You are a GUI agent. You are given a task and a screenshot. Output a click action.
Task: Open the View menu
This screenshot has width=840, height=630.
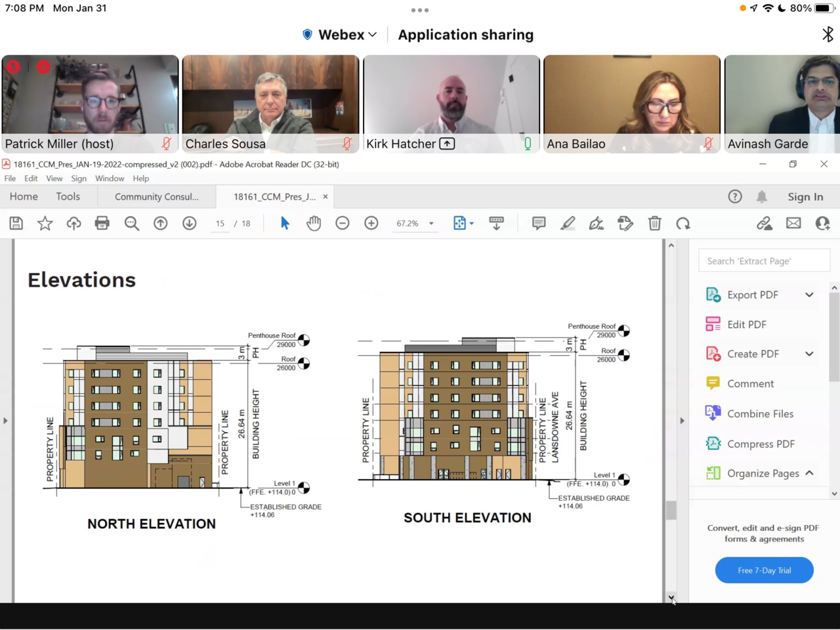coord(54,178)
